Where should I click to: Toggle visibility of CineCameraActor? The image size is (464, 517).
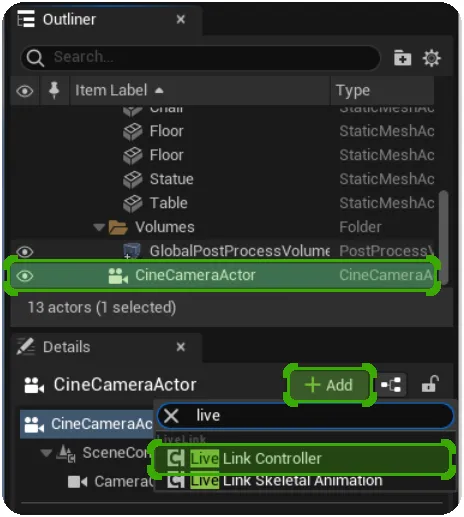coord(25,276)
